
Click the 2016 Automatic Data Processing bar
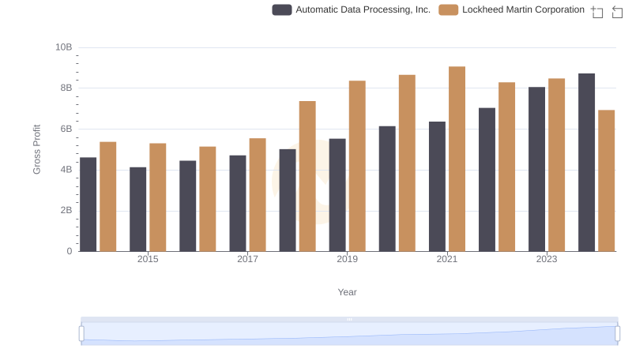(x=188, y=206)
